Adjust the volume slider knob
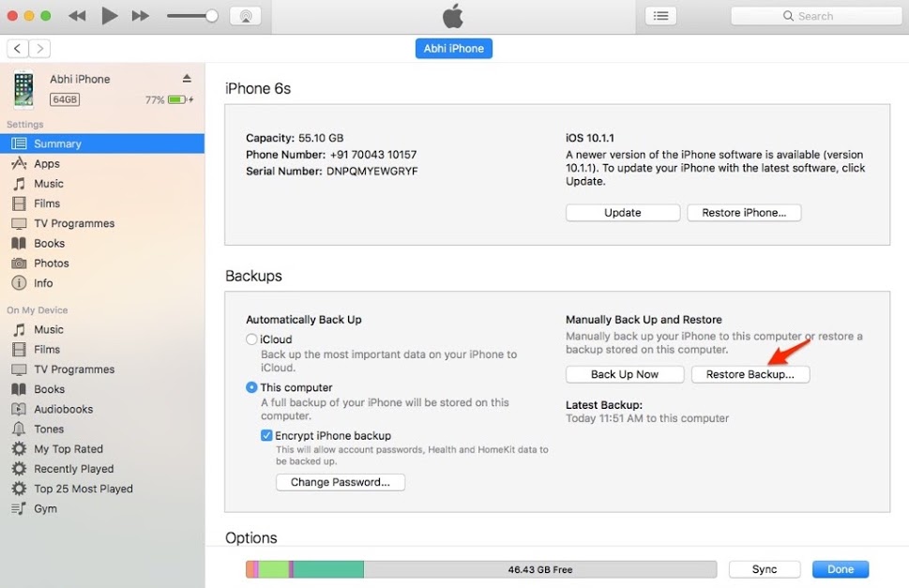This screenshot has width=909, height=588. (x=212, y=16)
